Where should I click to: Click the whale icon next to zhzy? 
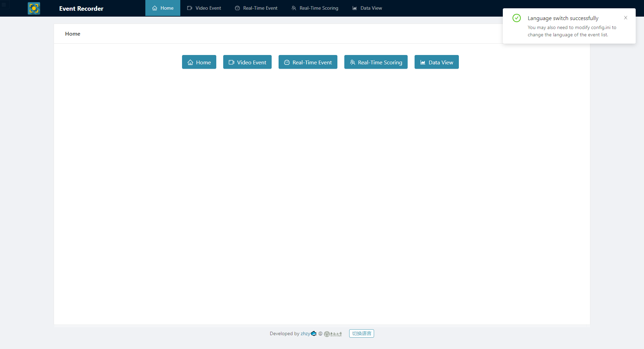click(x=314, y=333)
